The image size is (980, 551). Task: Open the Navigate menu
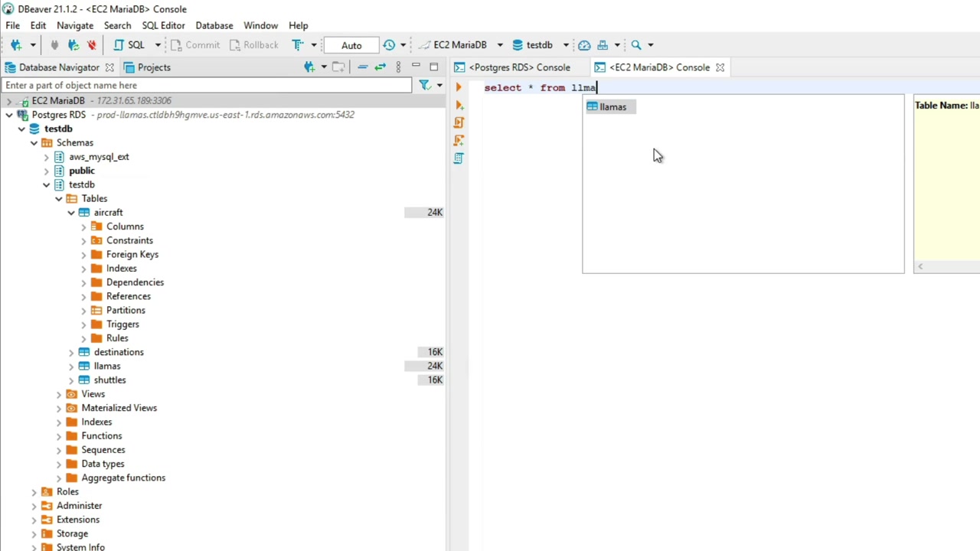[x=75, y=25]
